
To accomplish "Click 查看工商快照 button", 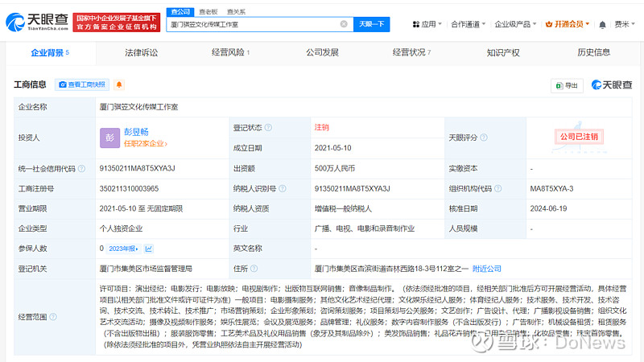I will click(82, 84).
